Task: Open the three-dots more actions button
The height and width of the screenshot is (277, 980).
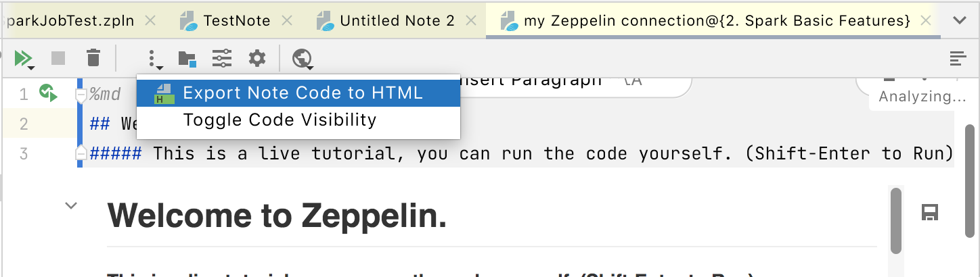Action: coord(154,59)
